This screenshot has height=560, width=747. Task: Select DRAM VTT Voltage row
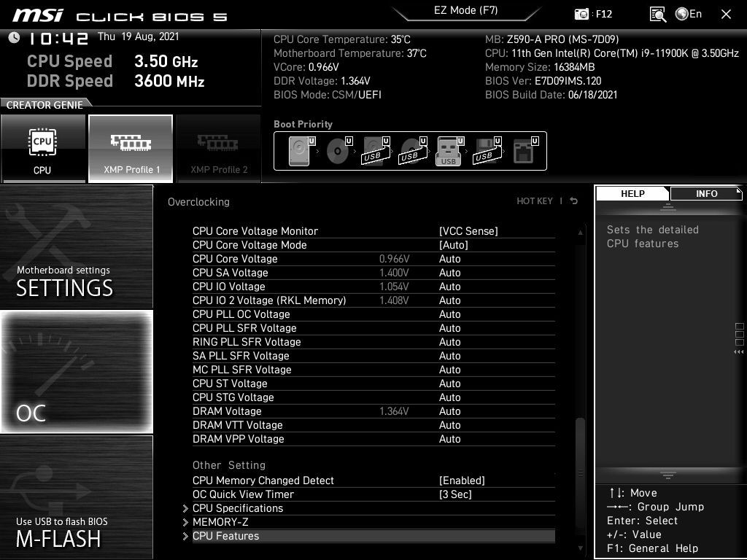click(x=373, y=425)
